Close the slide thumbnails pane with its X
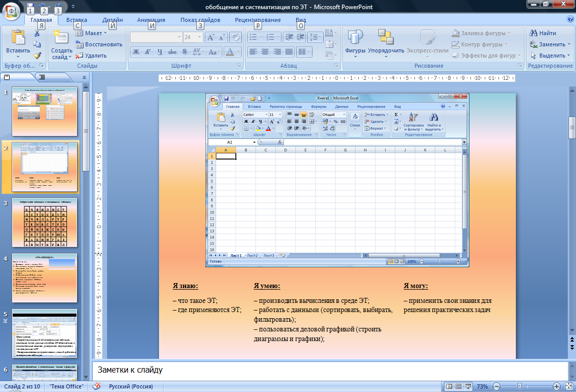576x392 pixels. [84, 77]
